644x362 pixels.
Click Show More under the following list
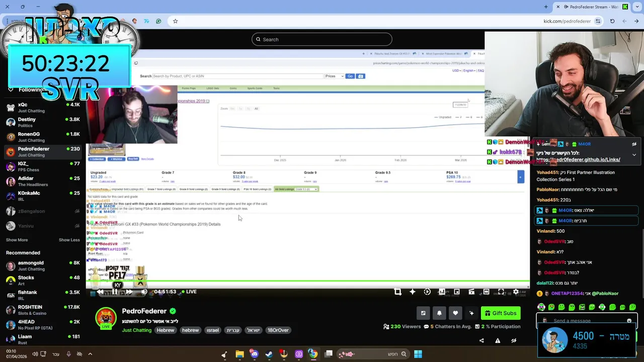click(x=17, y=240)
